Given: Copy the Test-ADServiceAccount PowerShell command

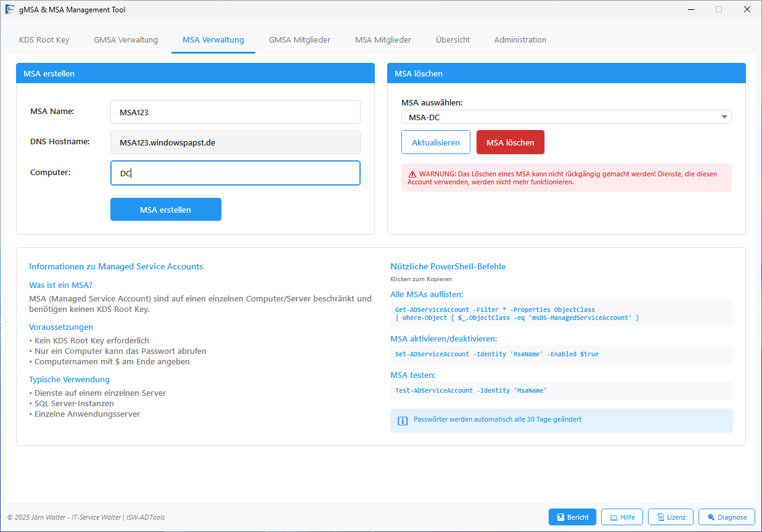Looking at the screenshot, I should coord(471,390).
